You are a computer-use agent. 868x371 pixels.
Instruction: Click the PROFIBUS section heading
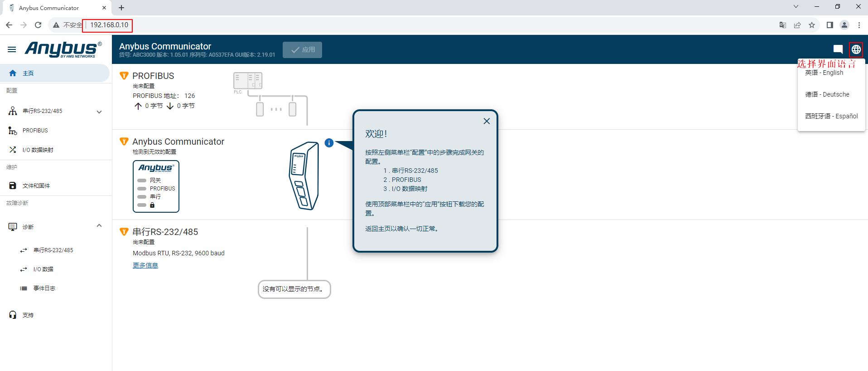[x=153, y=76]
